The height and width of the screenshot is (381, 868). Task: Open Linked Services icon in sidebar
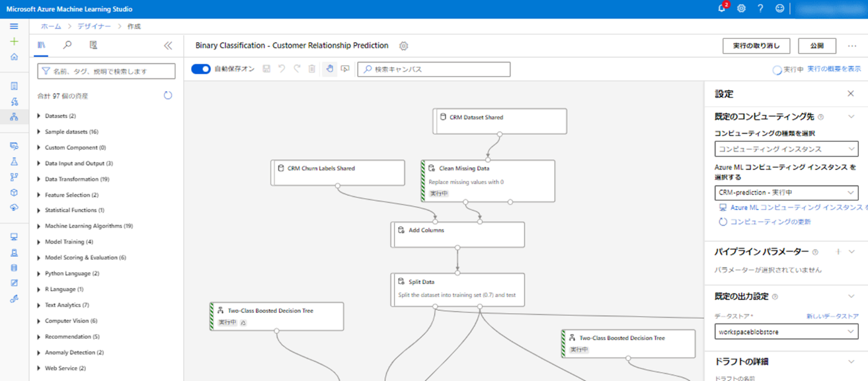tap(14, 299)
